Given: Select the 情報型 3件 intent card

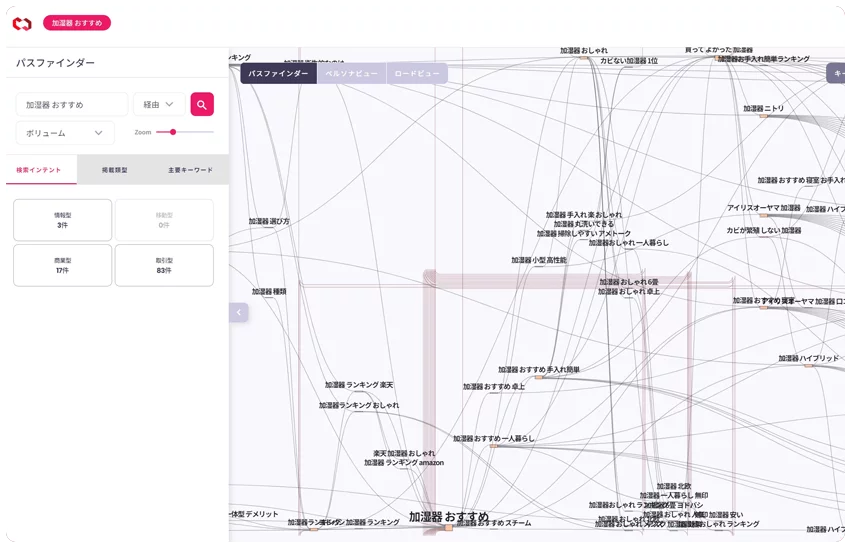Looking at the screenshot, I should 63,220.
